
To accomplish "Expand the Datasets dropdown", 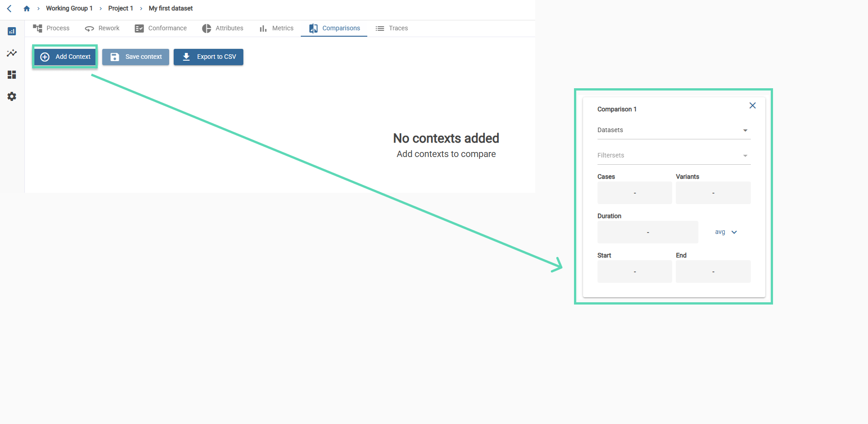I will click(674, 130).
